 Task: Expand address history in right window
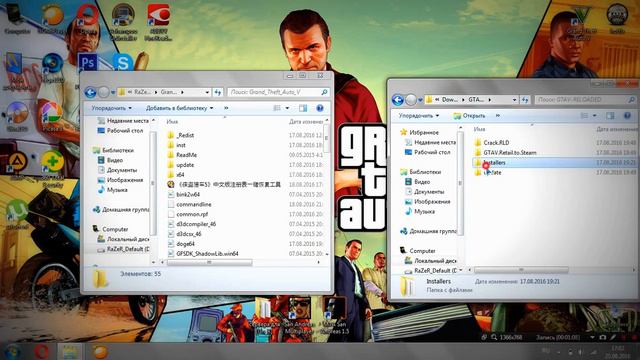click(514, 100)
